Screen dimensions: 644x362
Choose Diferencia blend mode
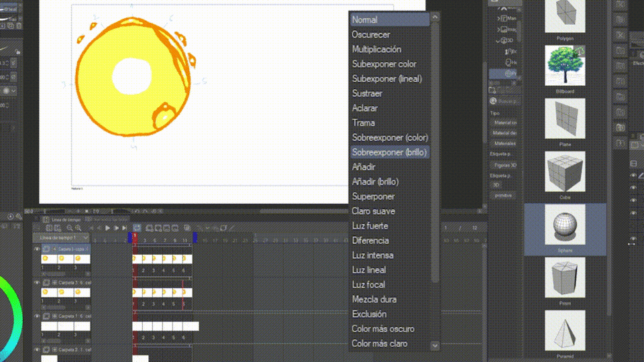tap(389, 241)
